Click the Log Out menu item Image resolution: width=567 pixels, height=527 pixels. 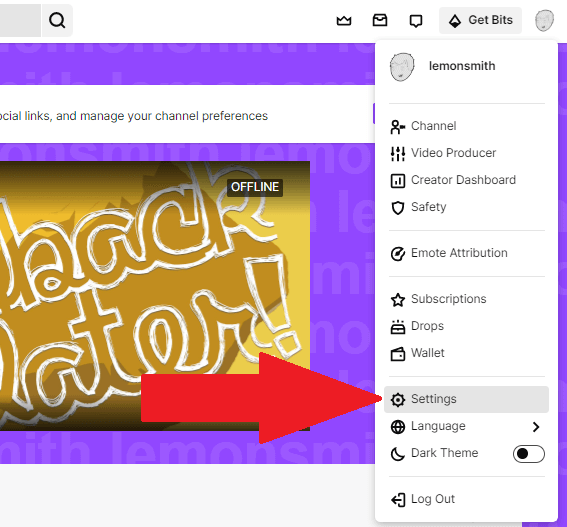466,499
